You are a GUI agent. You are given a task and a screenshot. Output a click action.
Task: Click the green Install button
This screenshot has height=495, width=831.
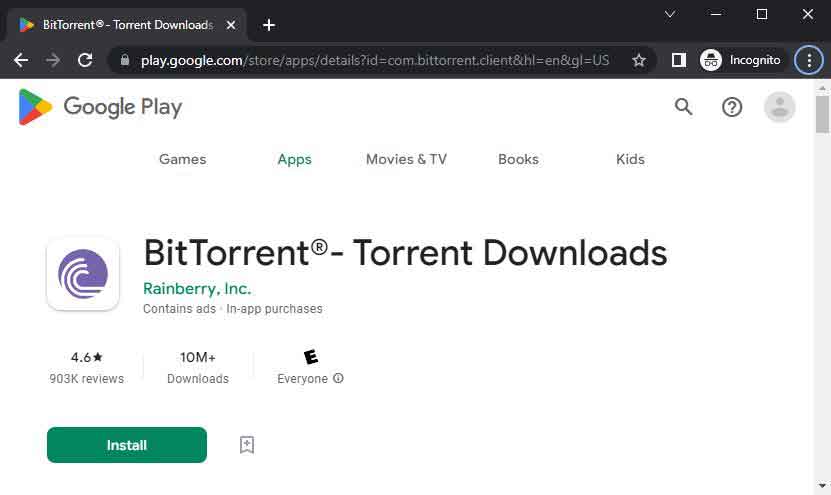(x=127, y=445)
